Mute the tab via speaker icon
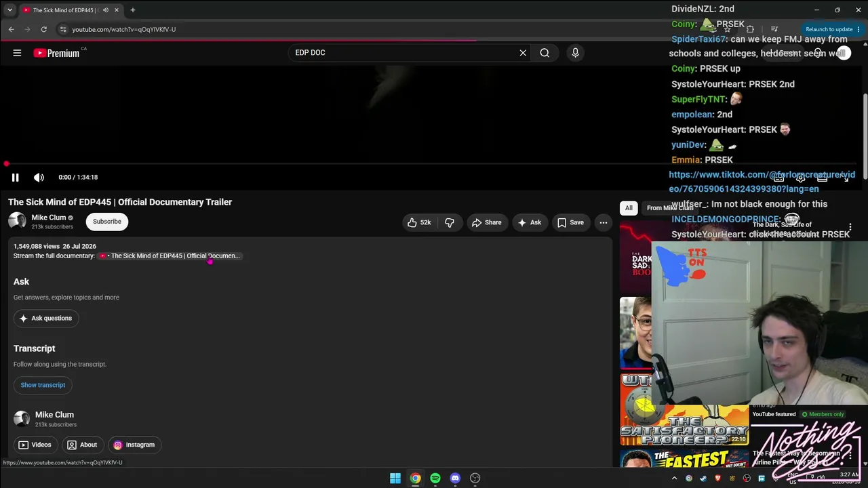 [x=106, y=10]
